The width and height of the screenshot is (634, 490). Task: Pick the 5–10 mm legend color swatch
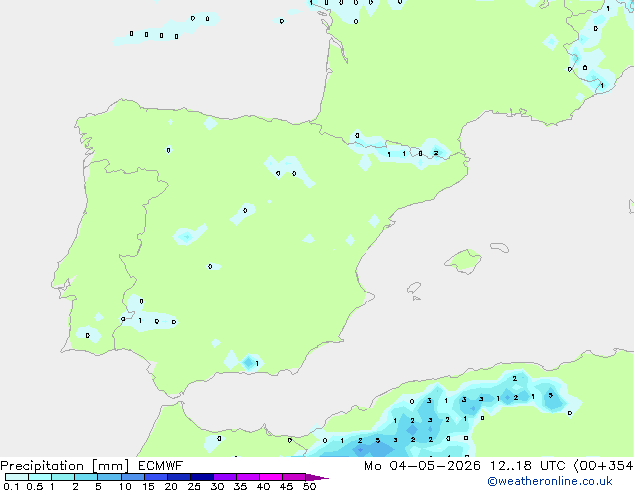pyautogui.click(x=109, y=477)
